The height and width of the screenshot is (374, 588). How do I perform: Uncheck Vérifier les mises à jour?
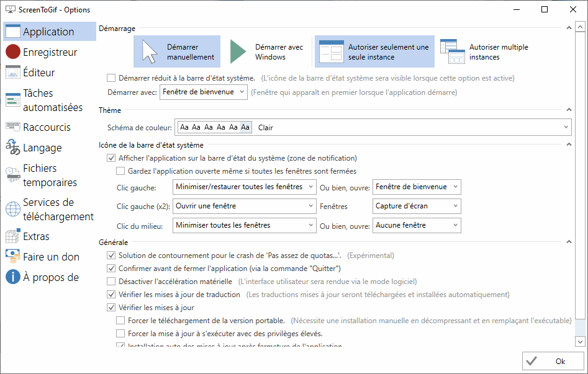point(111,308)
